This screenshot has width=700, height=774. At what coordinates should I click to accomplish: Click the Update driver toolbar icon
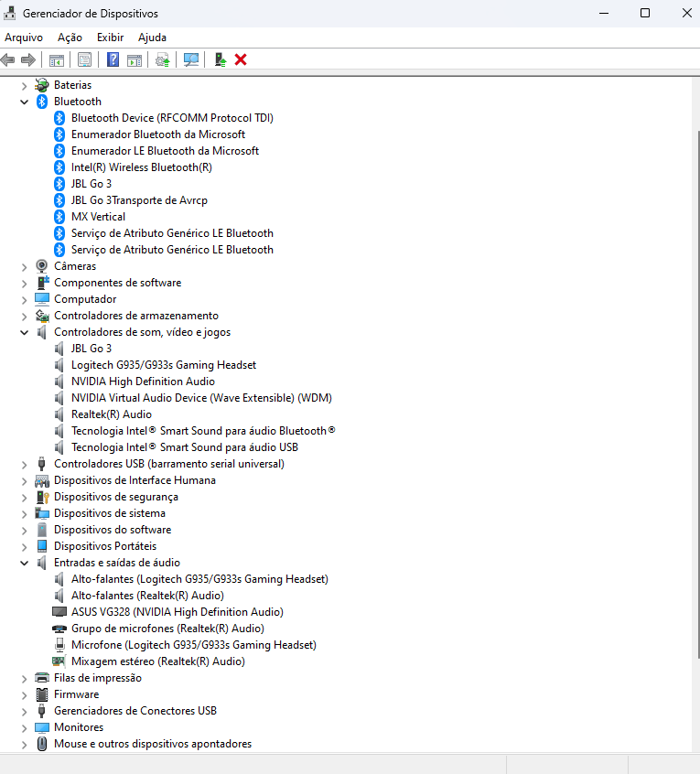tap(162, 60)
